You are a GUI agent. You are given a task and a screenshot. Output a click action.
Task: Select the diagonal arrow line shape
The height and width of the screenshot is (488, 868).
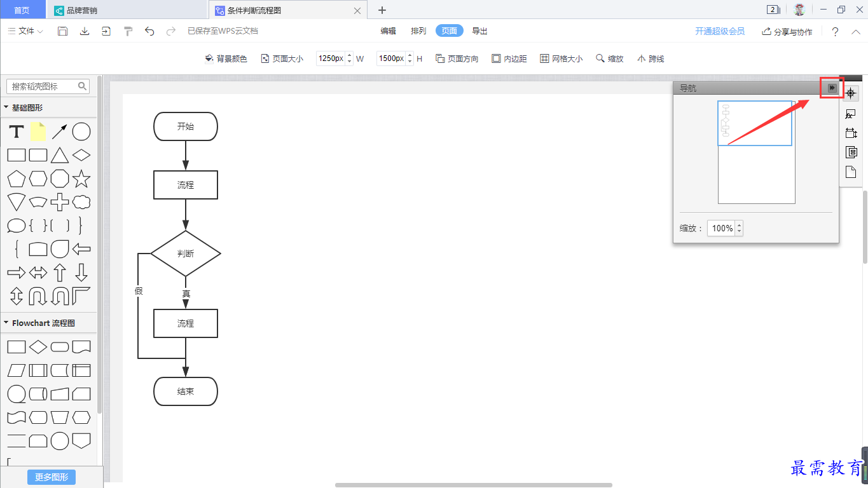(x=60, y=132)
